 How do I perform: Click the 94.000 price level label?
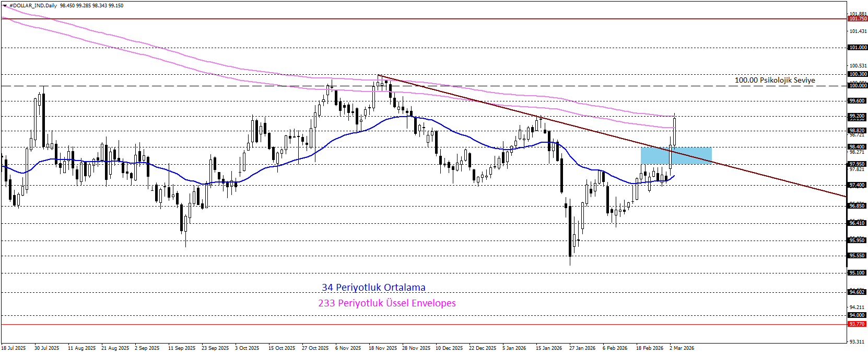tap(858, 315)
